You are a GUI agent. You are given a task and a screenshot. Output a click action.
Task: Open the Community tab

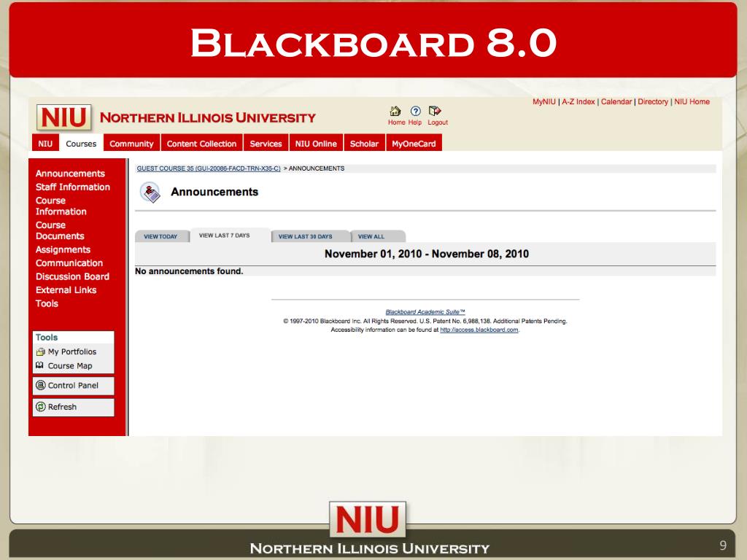click(x=131, y=144)
